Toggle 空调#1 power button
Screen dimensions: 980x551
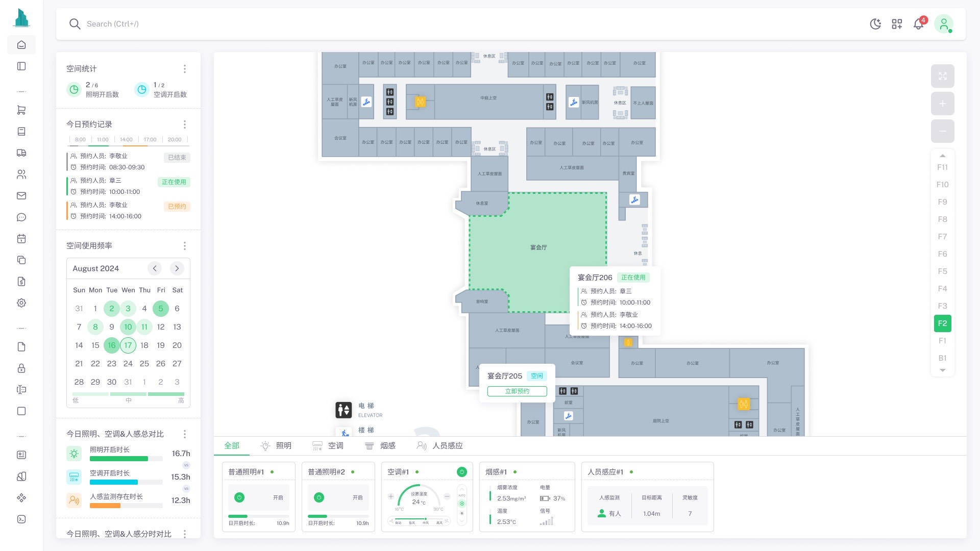pos(461,472)
